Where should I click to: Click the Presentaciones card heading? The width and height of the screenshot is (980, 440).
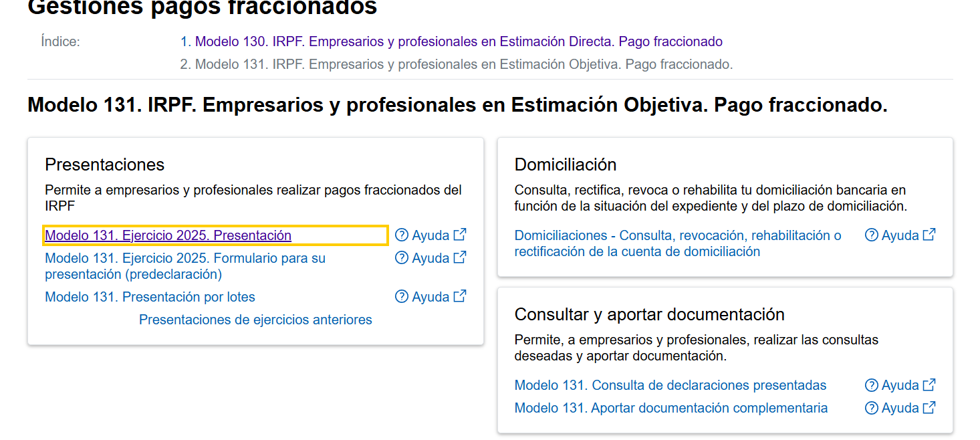point(104,164)
